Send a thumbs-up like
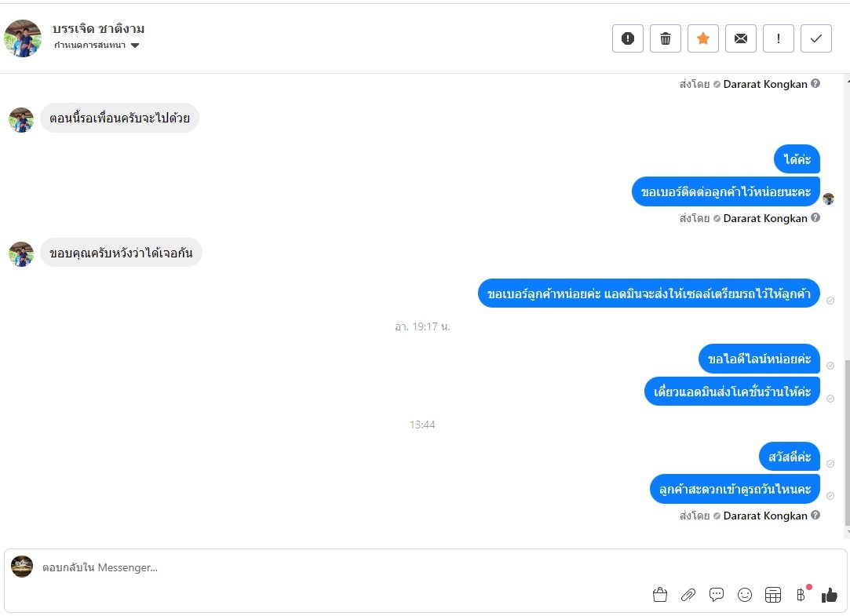Viewport: 850px width, 616px height. [x=830, y=595]
